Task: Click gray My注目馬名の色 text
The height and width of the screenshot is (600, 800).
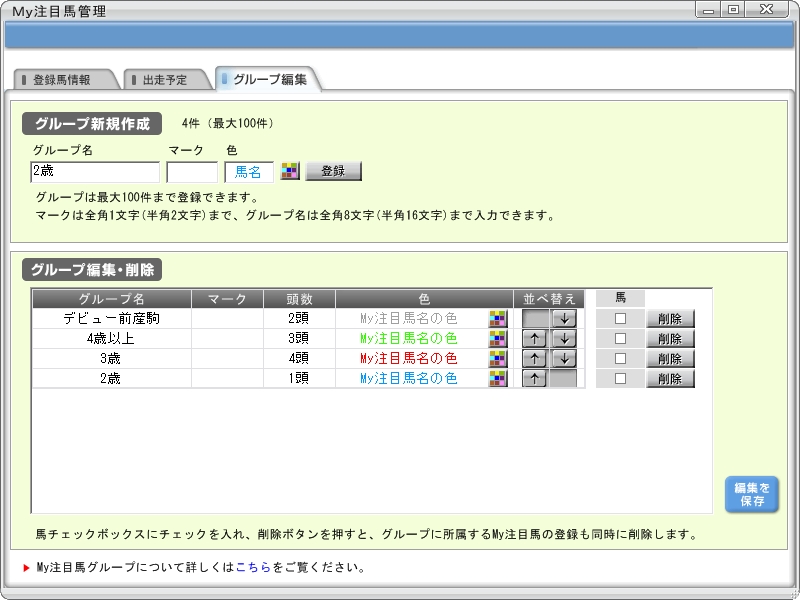Action: tap(409, 318)
